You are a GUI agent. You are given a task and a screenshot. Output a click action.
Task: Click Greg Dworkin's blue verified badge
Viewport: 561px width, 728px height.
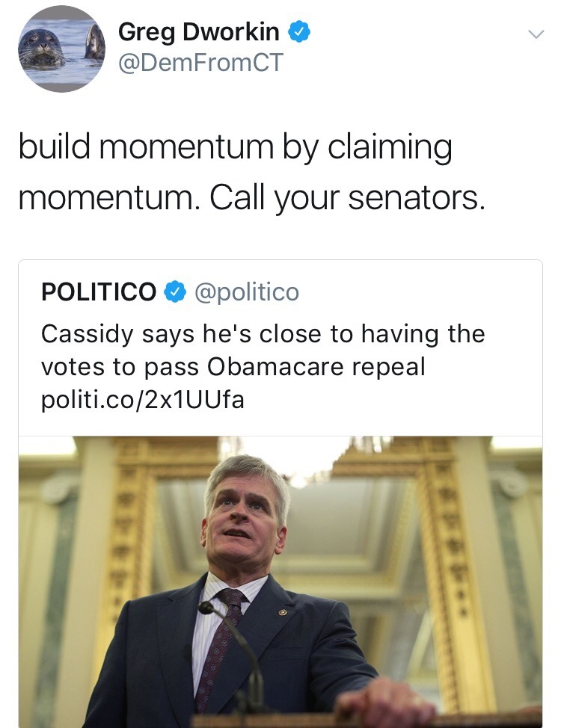pyautogui.click(x=299, y=31)
